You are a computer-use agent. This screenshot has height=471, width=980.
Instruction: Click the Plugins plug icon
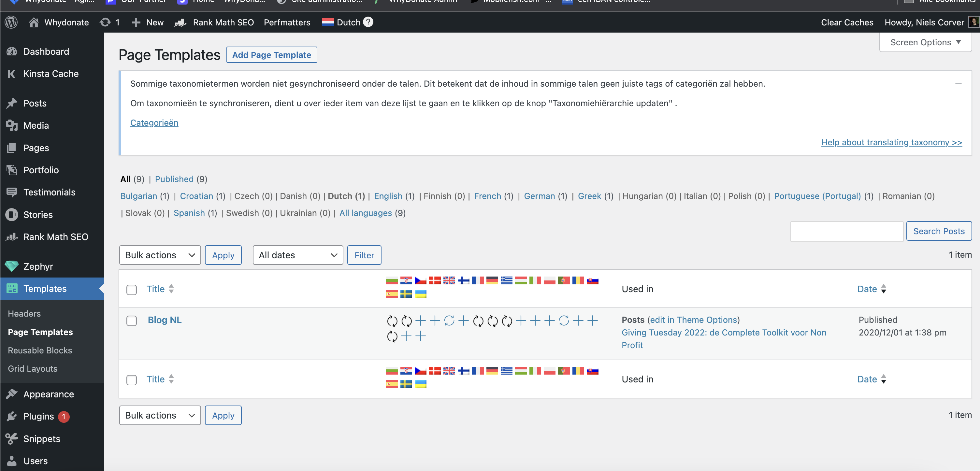(12, 416)
